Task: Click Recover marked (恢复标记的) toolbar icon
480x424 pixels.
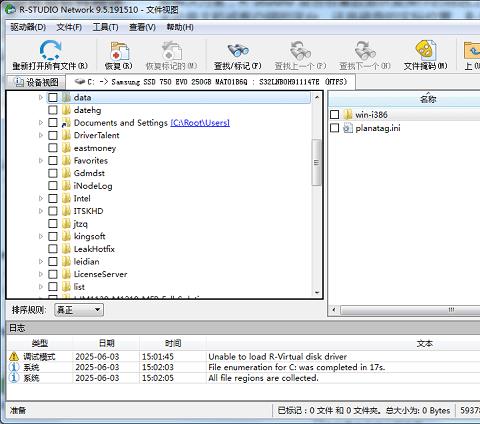Action: pos(171,51)
